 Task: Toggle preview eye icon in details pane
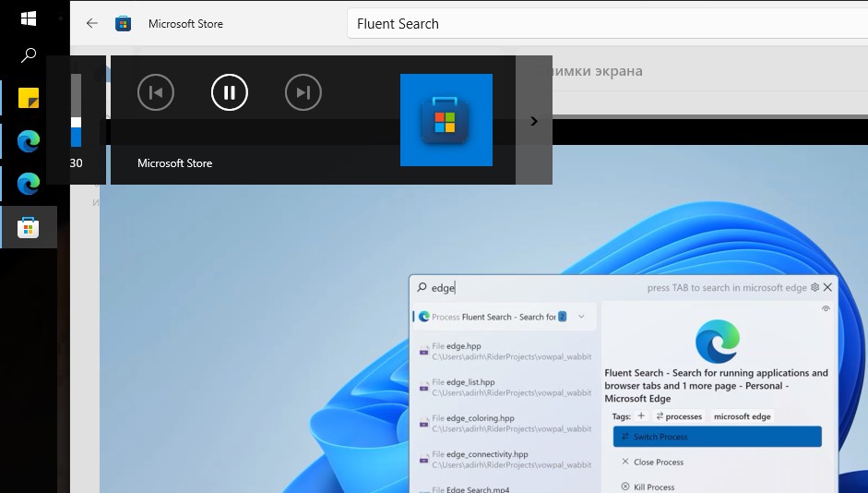(x=826, y=308)
